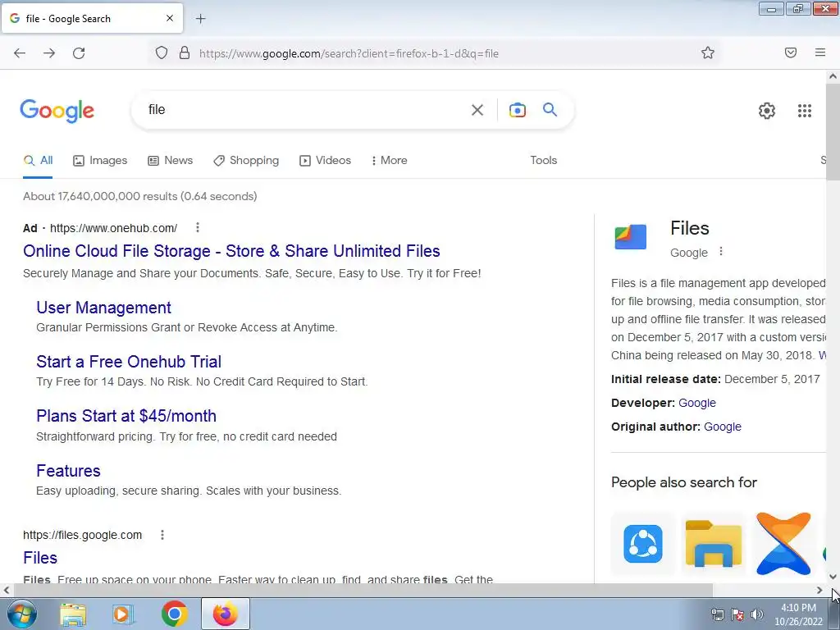The image size is (840, 630).
Task: Open Google apps grid
Action: 805,111
